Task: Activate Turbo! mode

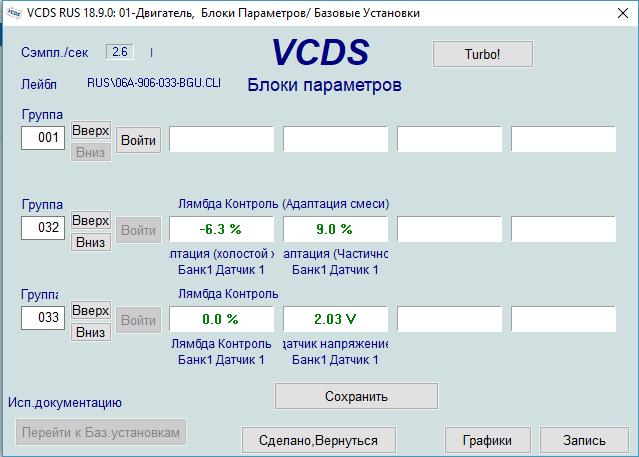Action: tap(483, 54)
